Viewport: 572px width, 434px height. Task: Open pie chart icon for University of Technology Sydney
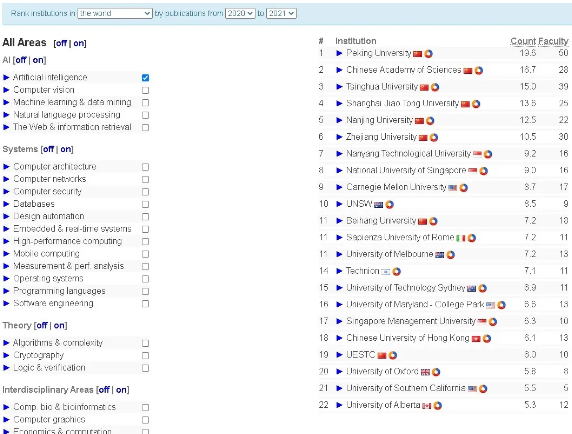point(482,288)
